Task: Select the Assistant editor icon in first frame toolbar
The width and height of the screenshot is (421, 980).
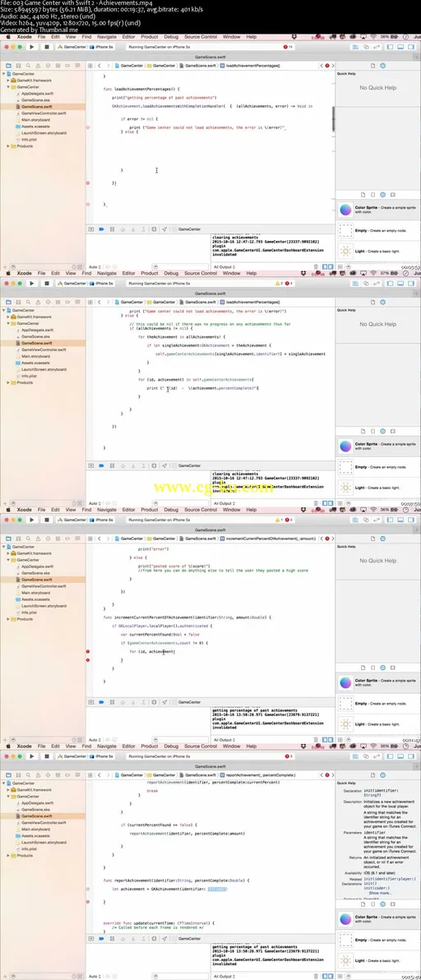Action: pyautogui.click(x=365, y=47)
